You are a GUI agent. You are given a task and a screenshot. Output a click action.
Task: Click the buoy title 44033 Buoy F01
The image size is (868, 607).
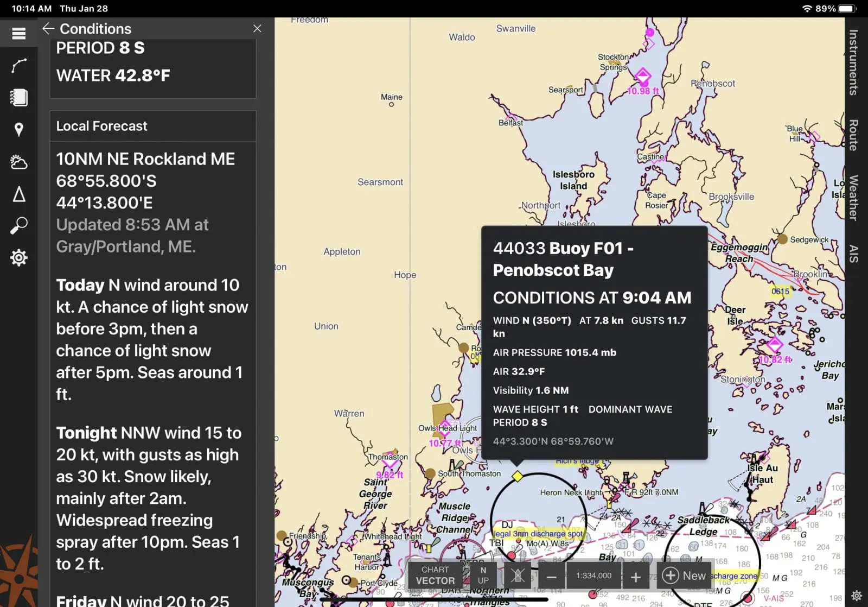click(x=563, y=259)
